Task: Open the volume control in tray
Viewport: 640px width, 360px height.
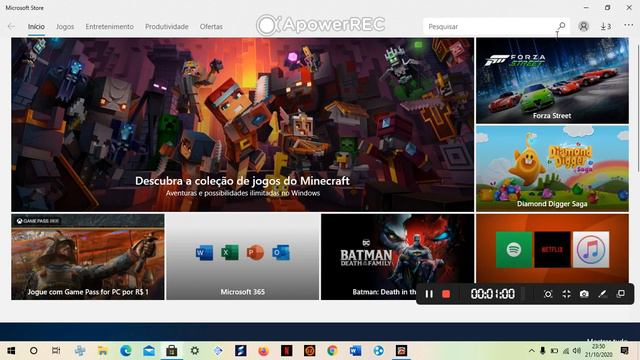Action: pos(576,351)
